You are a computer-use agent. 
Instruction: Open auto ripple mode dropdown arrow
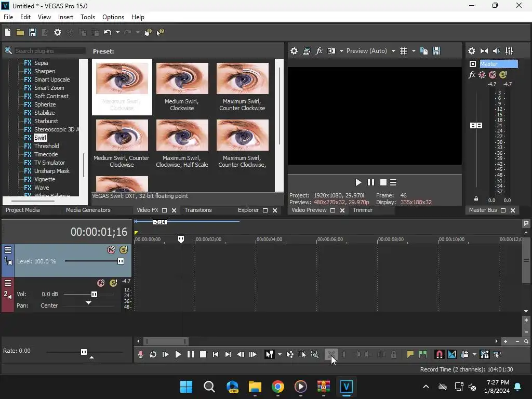pyautogui.click(x=474, y=354)
